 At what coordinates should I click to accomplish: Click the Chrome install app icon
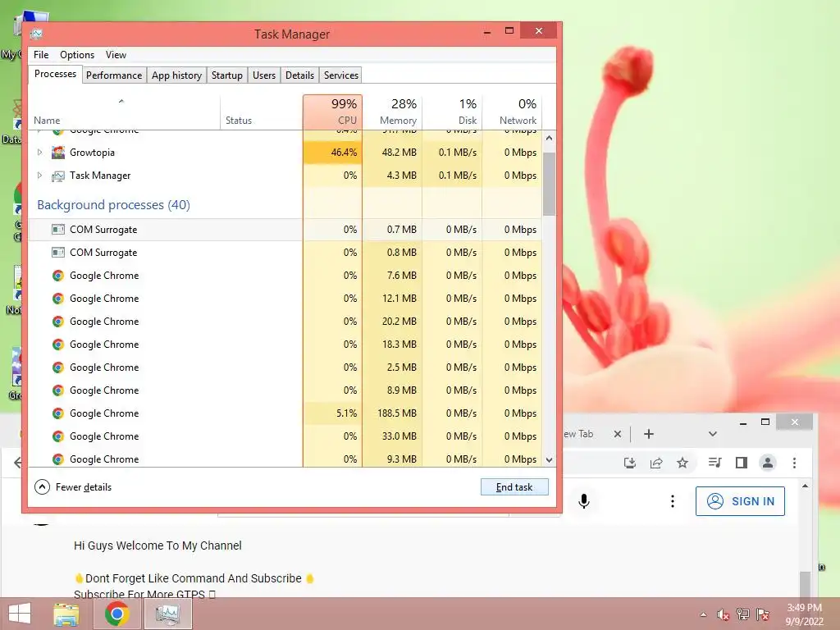point(630,463)
